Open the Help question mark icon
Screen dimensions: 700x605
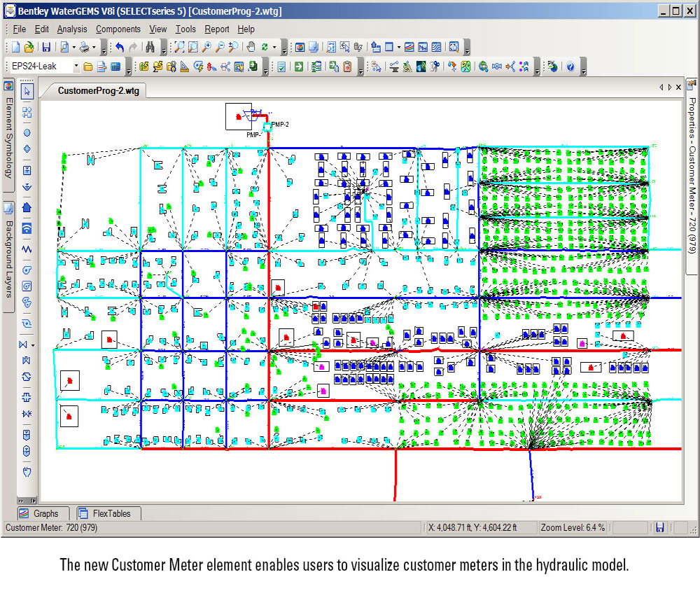coord(570,67)
